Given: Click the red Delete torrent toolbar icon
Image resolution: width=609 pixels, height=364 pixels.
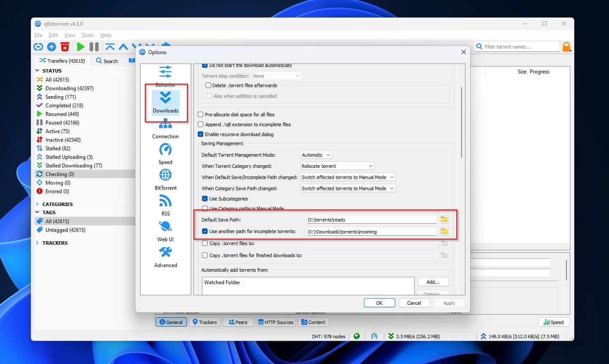Looking at the screenshot, I should coord(64,47).
